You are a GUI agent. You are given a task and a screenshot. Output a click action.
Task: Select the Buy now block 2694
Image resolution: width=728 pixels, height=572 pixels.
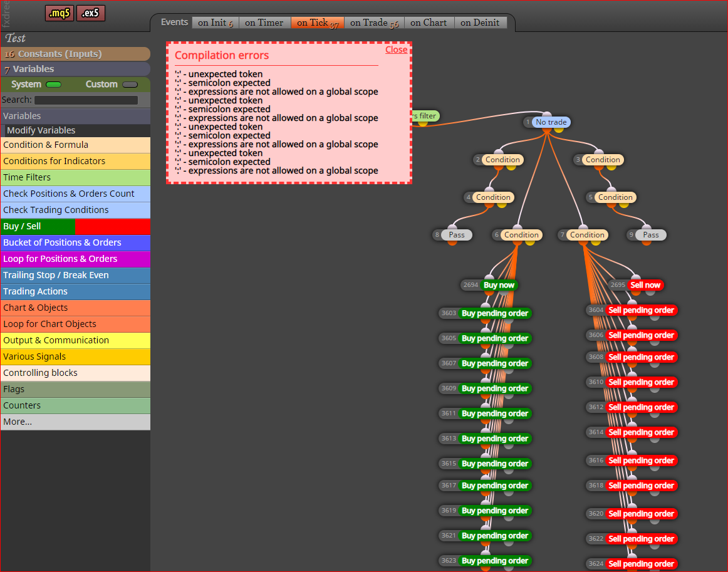click(499, 285)
